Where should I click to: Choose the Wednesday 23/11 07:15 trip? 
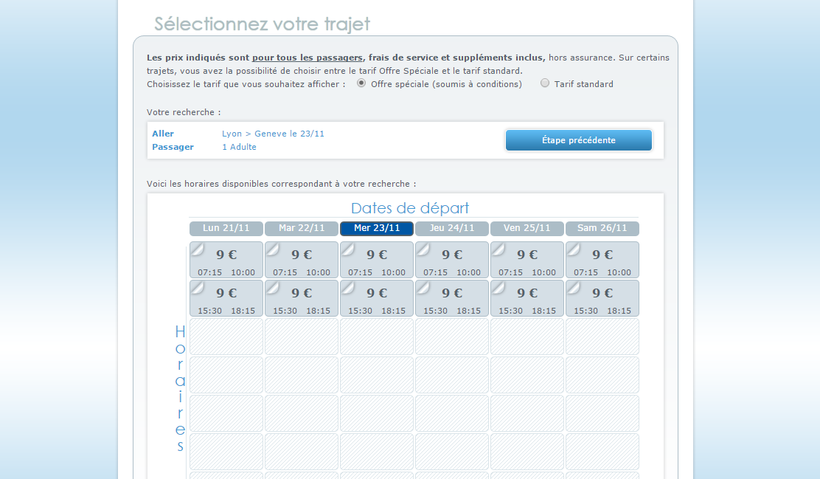click(377, 260)
